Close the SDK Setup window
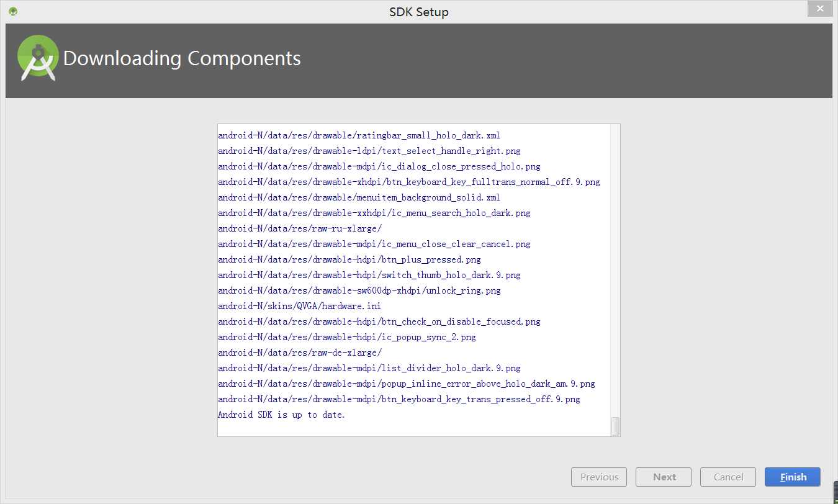This screenshot has width=838, height=504. click(x=820, y=9)
